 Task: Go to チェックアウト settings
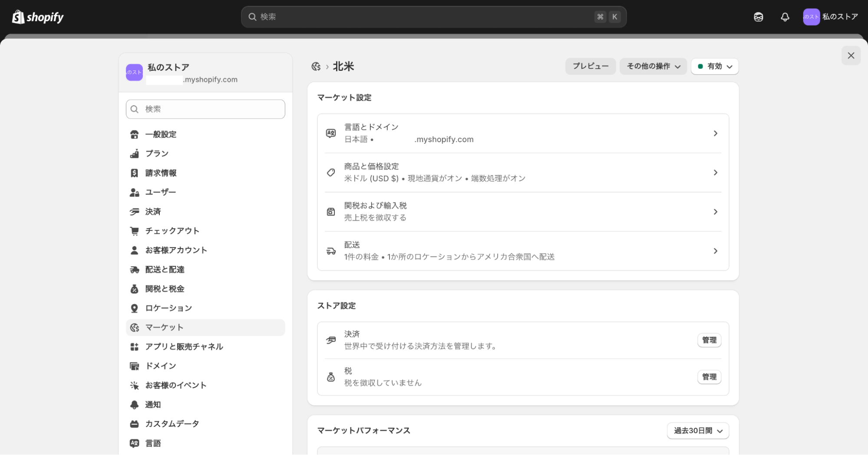[x=172, y=231]
